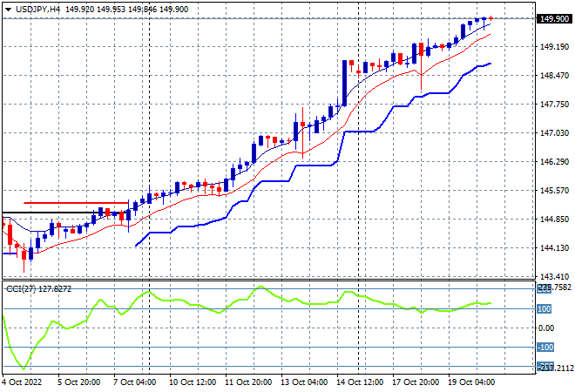Click the 0.00 value on CCI scale
This screenshot has height=392, width=575.
(x=546, y=328)
